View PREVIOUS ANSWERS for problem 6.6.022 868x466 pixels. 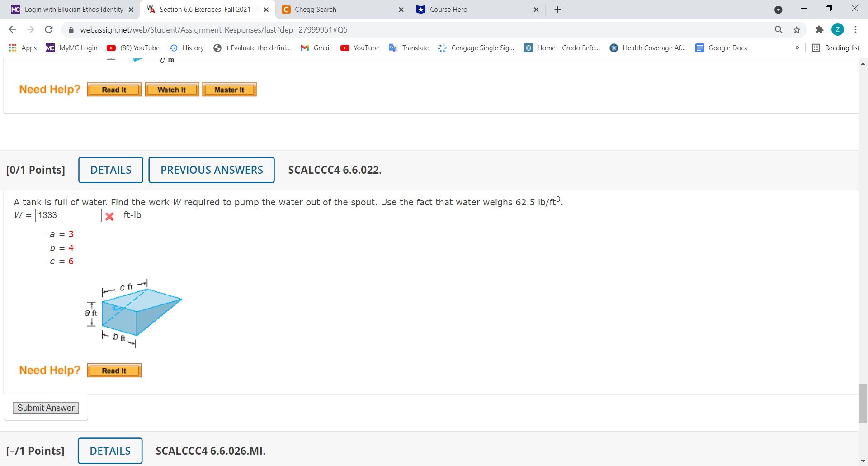click(x=212, y=170)
